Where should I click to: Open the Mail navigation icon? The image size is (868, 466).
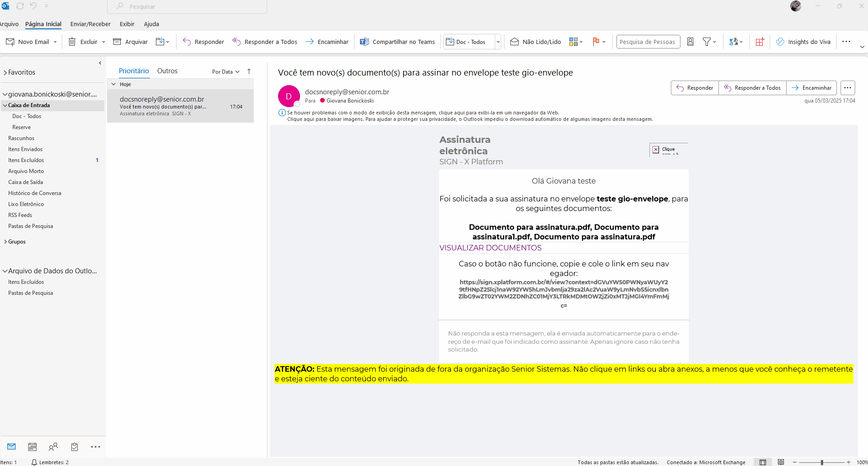tap(11, 447)
